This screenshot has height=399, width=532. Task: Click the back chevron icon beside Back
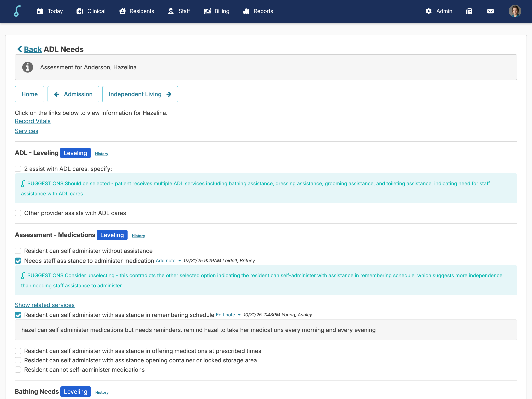[20, 49]
